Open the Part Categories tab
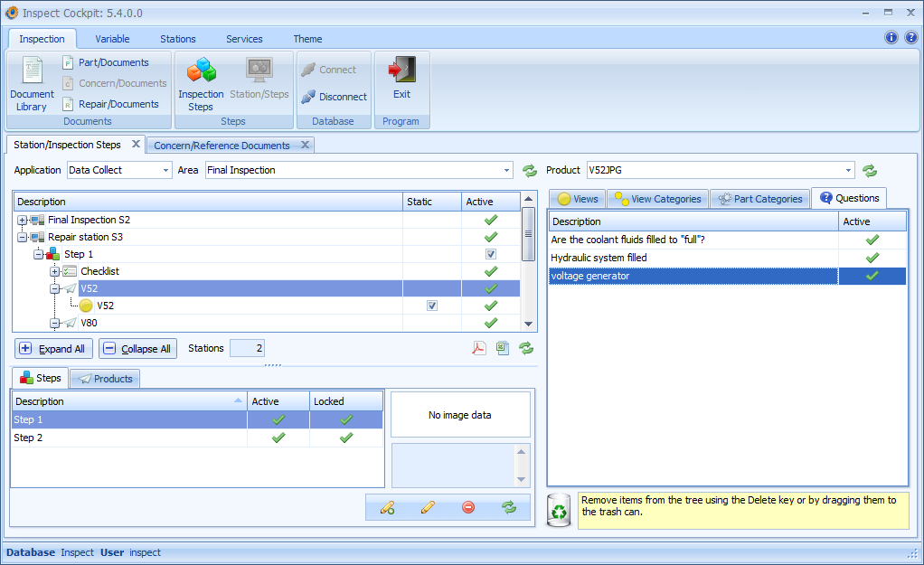924x565 pixels. click(x=760, y=199)
